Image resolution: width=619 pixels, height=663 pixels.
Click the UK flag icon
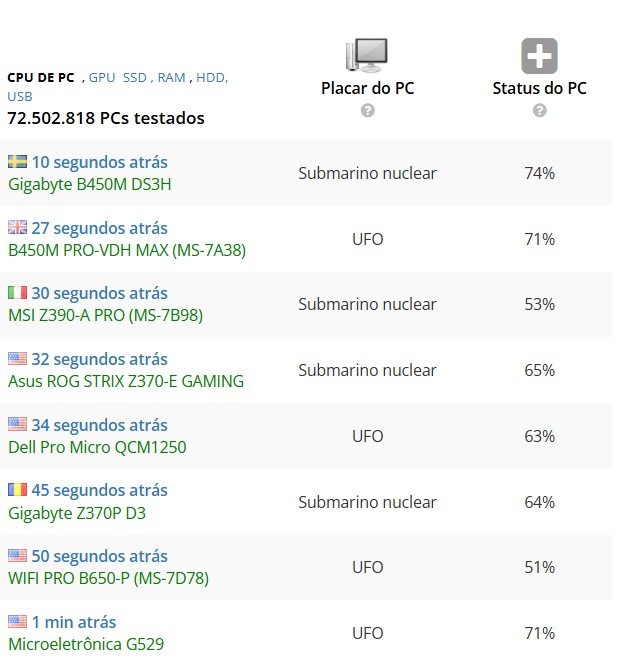17,228
